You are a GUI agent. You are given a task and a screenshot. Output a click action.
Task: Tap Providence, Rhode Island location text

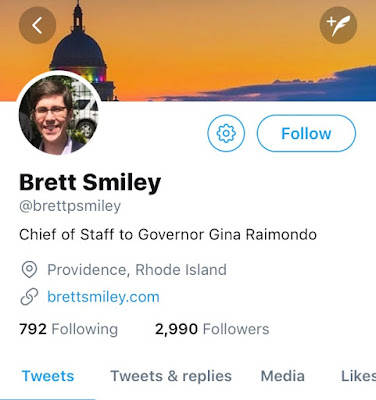(137, 270)
